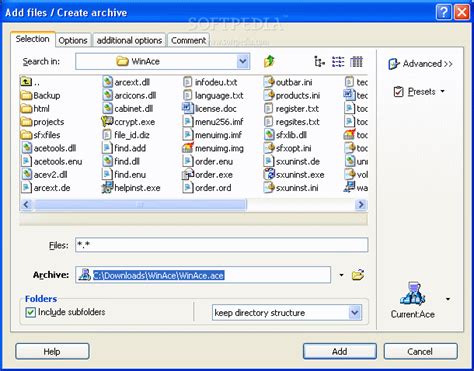Open the Presets menu

pyautogui.click(x=419, y=92)
